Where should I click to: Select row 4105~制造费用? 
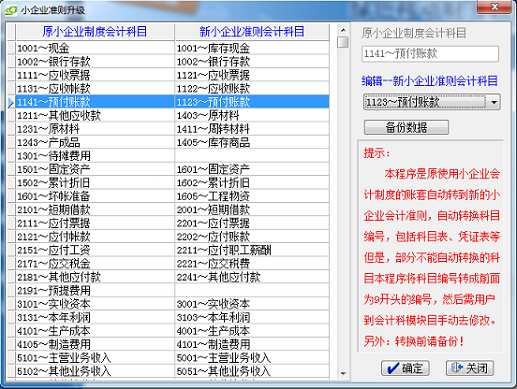[x=95, y=344]
